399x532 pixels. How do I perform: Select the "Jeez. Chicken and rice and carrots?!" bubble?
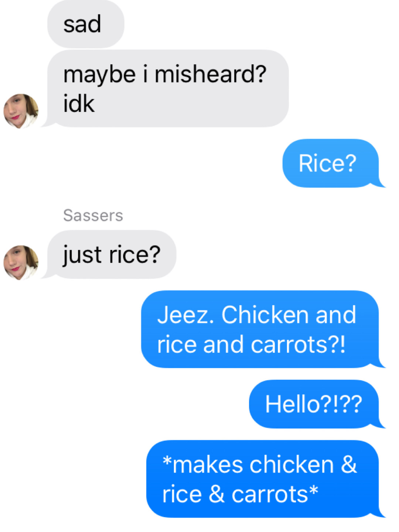(x=260, y=329)
